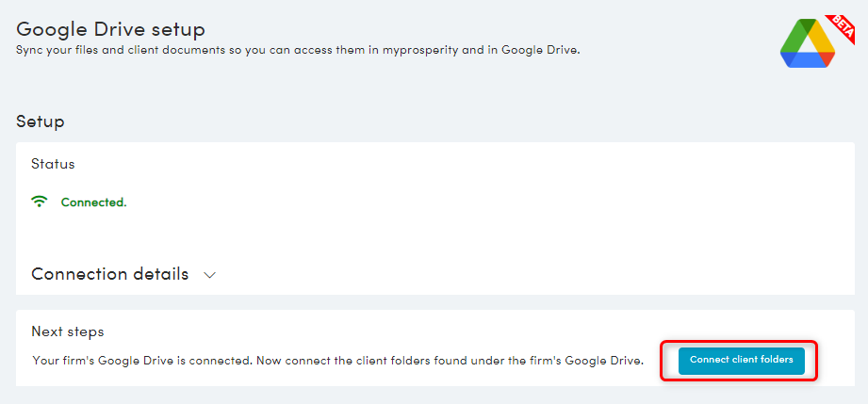Click blank area right of Next steps heading

point(471,331)
